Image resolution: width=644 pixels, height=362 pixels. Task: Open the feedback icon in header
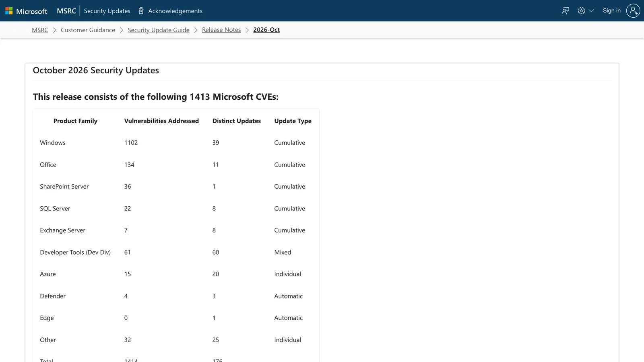tap(566, 11)
